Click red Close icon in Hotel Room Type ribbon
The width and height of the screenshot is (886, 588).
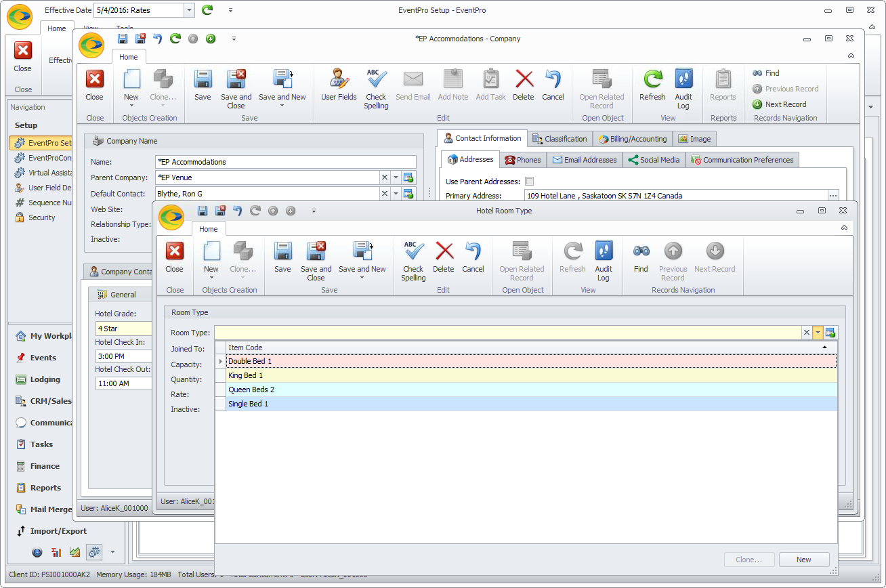click(175, 257)
